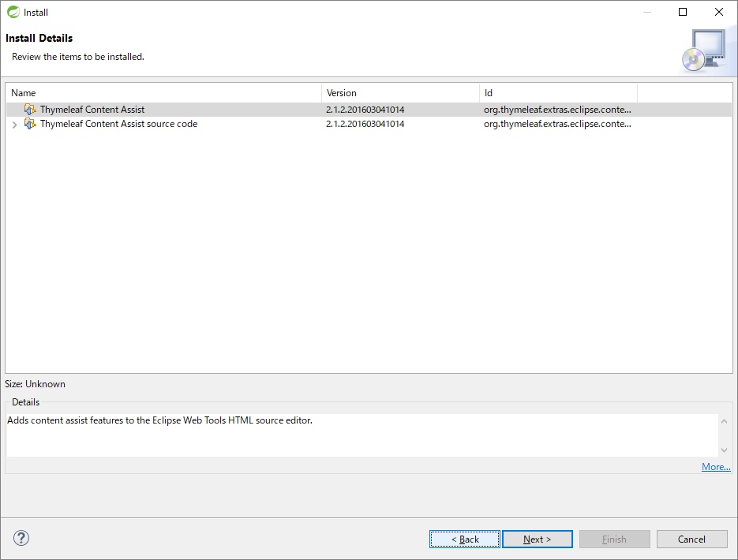Screen dimensions: 738x560
Task: Click the scrollbar up arrow in Details
Action: 725,420
